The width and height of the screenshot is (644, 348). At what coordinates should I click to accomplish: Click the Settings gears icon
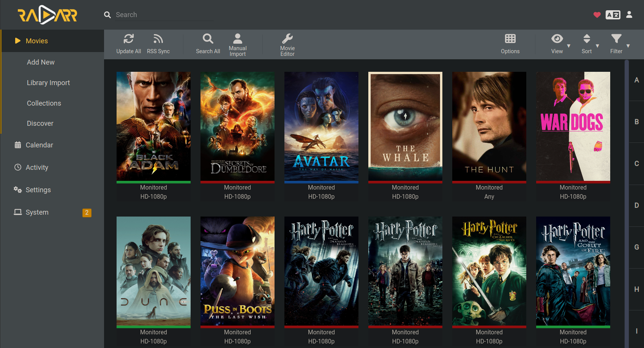[x=18, y=190]
